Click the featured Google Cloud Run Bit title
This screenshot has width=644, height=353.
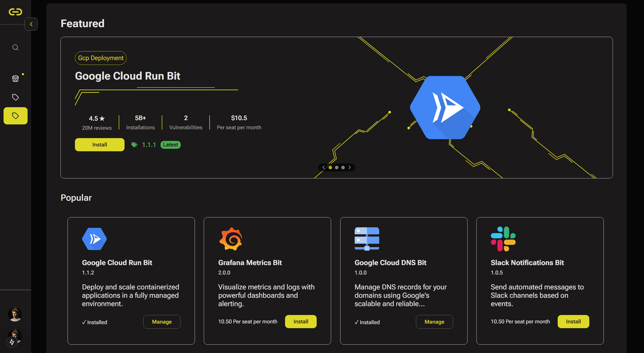[x=128, y=76]
